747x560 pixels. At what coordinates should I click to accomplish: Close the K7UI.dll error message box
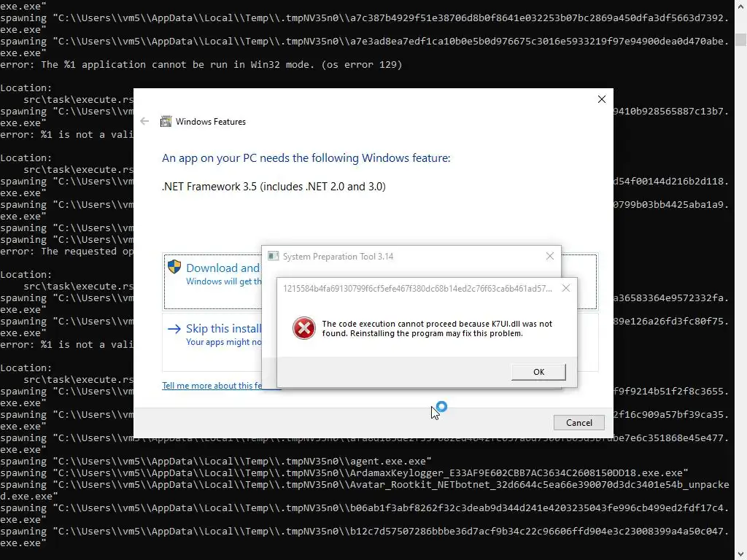click(x=566, y=288)
